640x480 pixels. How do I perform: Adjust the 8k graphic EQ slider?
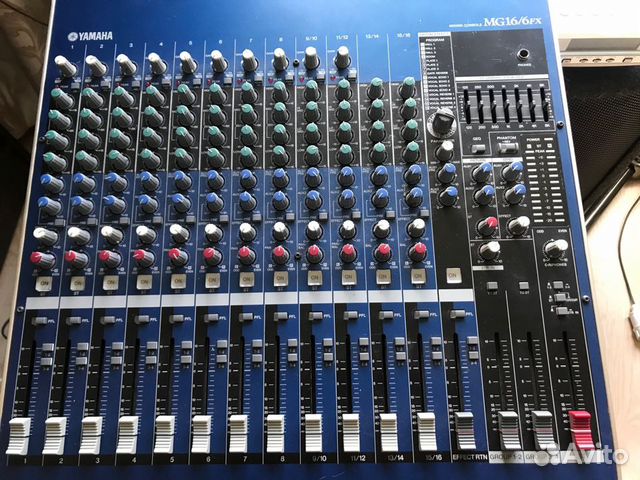[545, 103]
